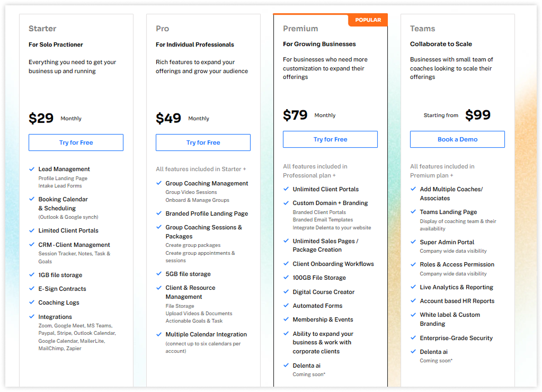Click Multiple Calendar Integration feature text
542x392 pixels.
[206, 334]
